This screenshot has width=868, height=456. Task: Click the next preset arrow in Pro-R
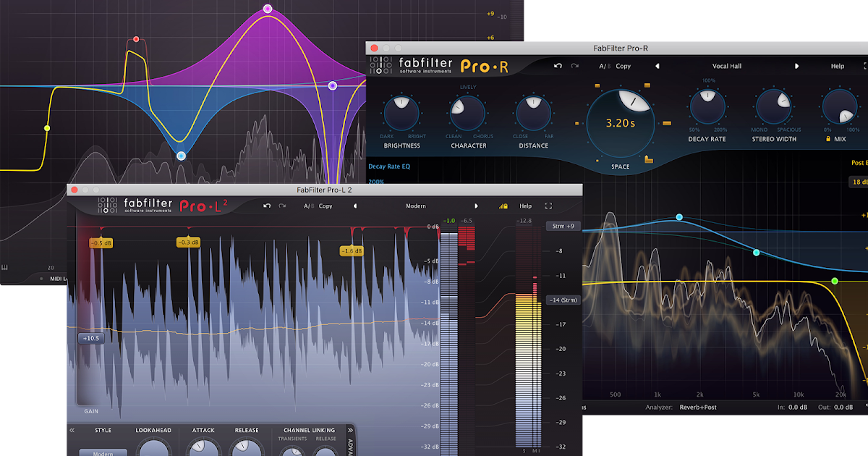click(797, 65)
